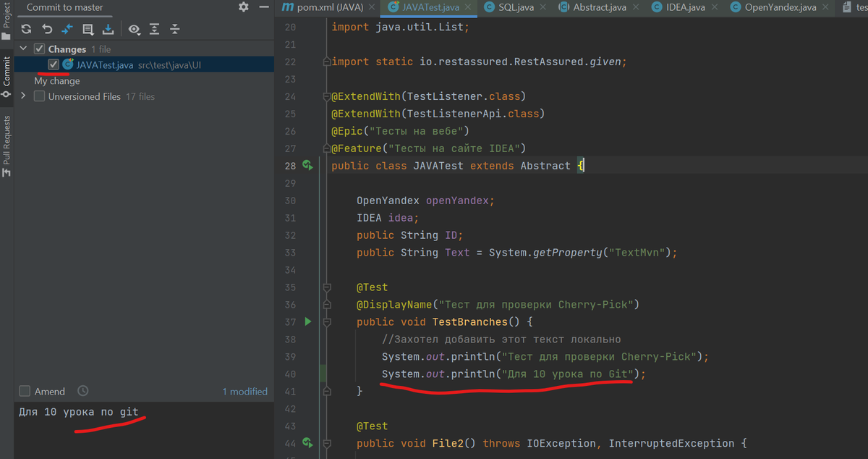
Task: Collapse method end fold marker at line 41
Action: 327,391
